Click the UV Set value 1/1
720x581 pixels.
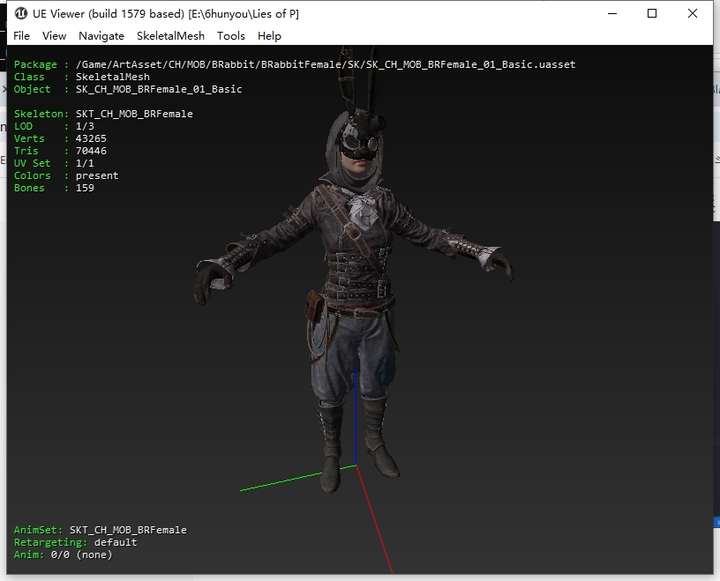(x=85, y=164)
